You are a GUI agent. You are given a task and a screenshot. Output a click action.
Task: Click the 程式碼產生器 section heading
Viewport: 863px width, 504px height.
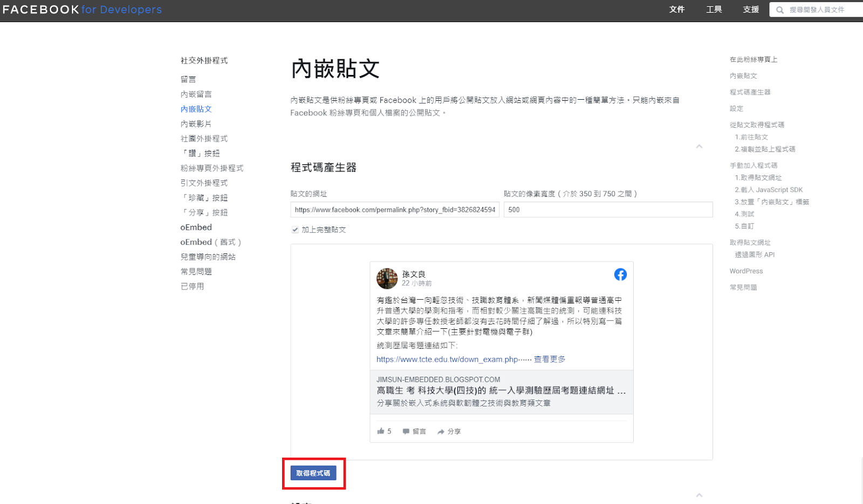pos(324,168)
